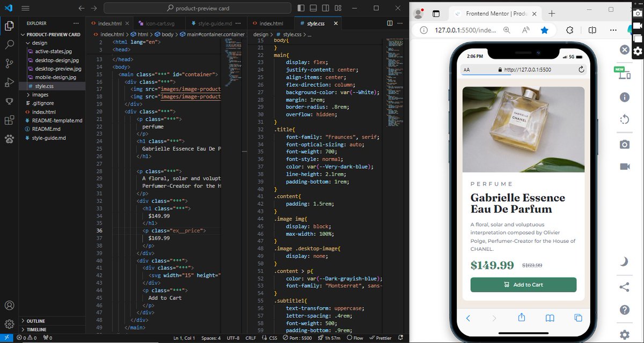Go forward with the navigation arrow
644x343 pixels.
tap(94, 8)
